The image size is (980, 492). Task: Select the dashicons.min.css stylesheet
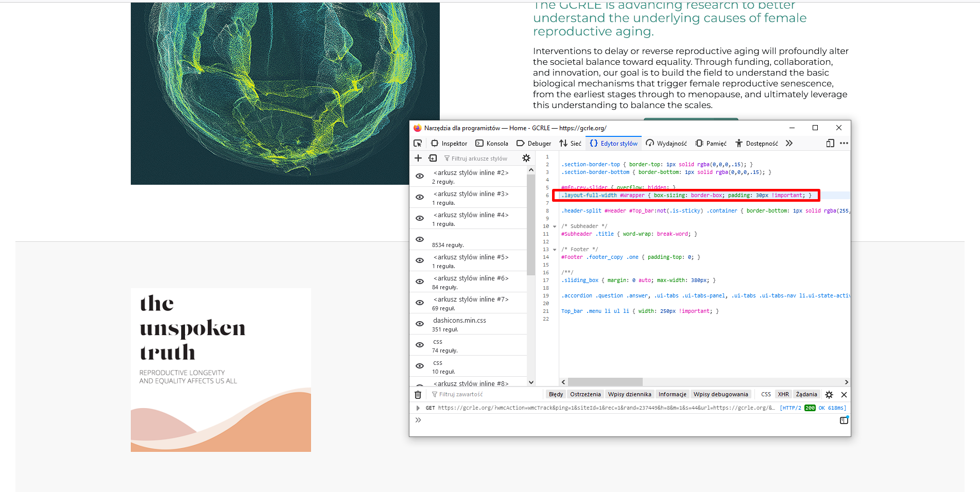coord(459,321)
